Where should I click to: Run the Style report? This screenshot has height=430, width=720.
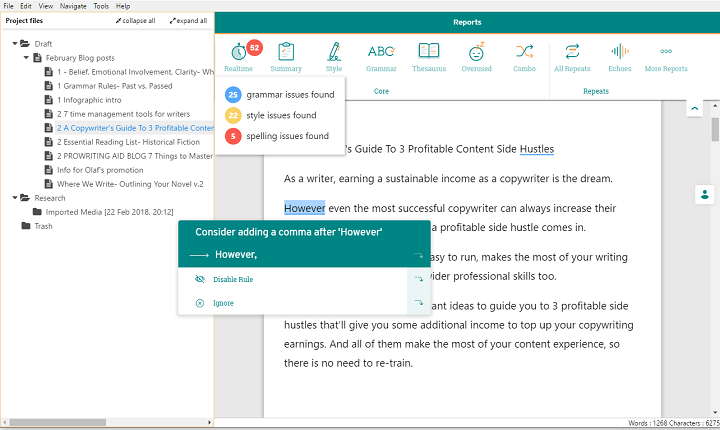click(334, 57)
